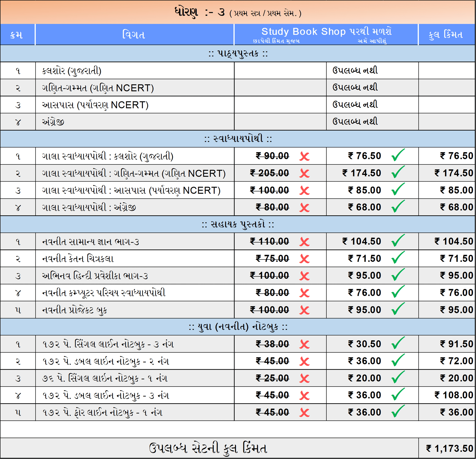Click the grand total ₹ 1,173.50 cell
476x459 pixels.
pos(449,448)
